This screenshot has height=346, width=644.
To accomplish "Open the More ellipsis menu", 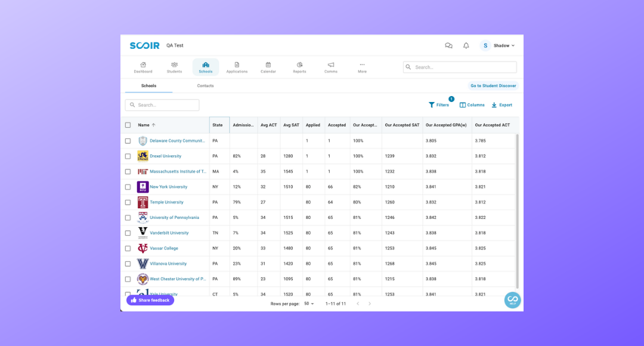I will [x=362, y=67].
